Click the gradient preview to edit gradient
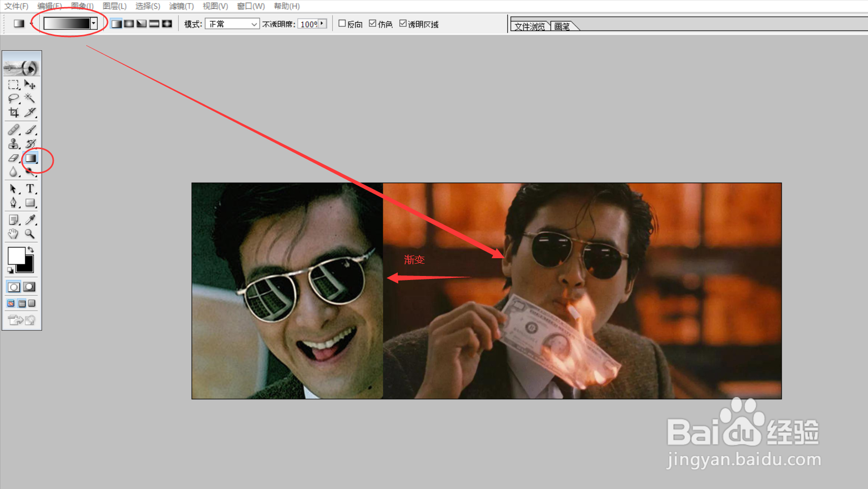The height and width of the screenshot is (489, 868). pyautogui.click(x=67, y=23)
